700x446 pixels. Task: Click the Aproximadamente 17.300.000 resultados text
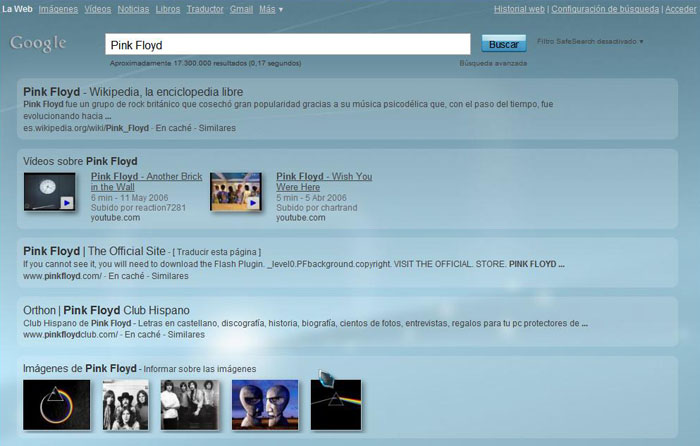(x=205, y=63)
